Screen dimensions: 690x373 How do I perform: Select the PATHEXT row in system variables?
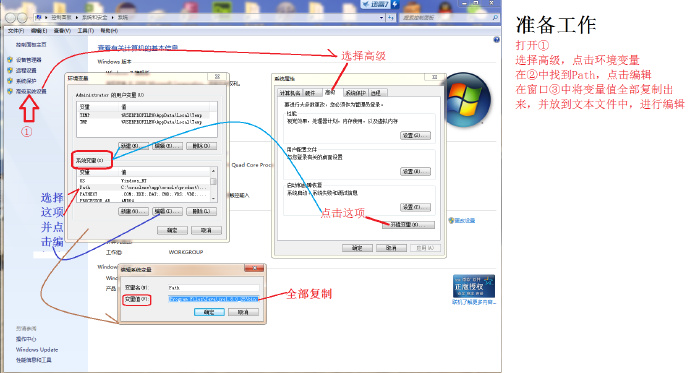(144, 194)
